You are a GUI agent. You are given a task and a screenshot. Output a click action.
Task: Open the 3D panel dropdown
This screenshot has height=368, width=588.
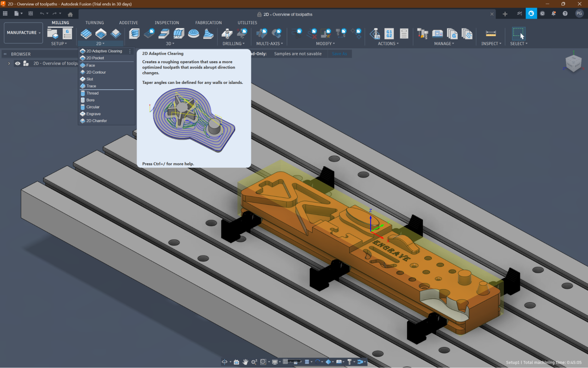click(x=170, y=44)
